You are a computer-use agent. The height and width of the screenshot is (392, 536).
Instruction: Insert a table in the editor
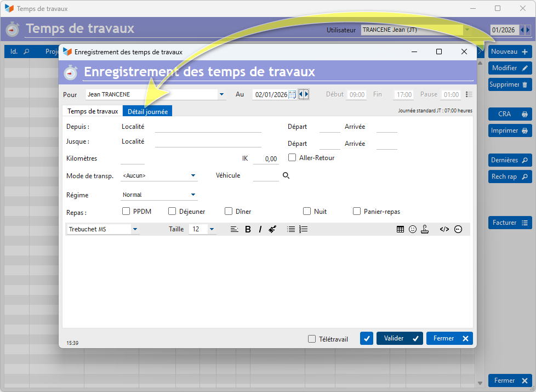[x=401, y=230]
